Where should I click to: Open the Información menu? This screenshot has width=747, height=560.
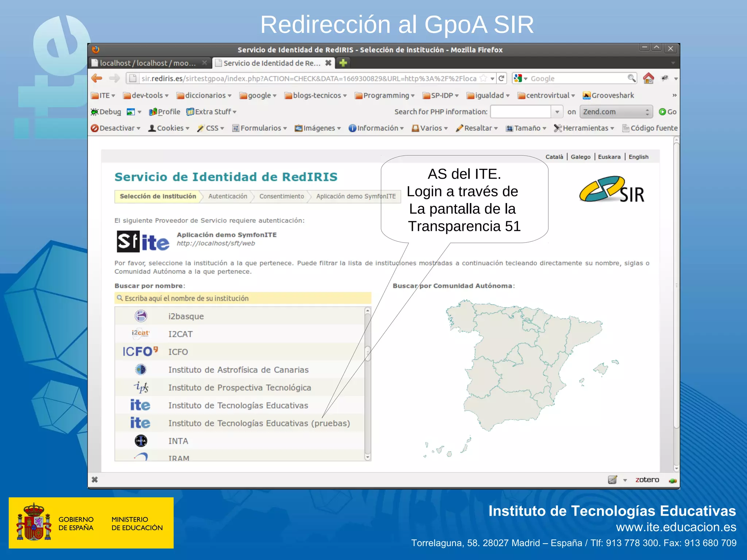[x=376, y=128]
